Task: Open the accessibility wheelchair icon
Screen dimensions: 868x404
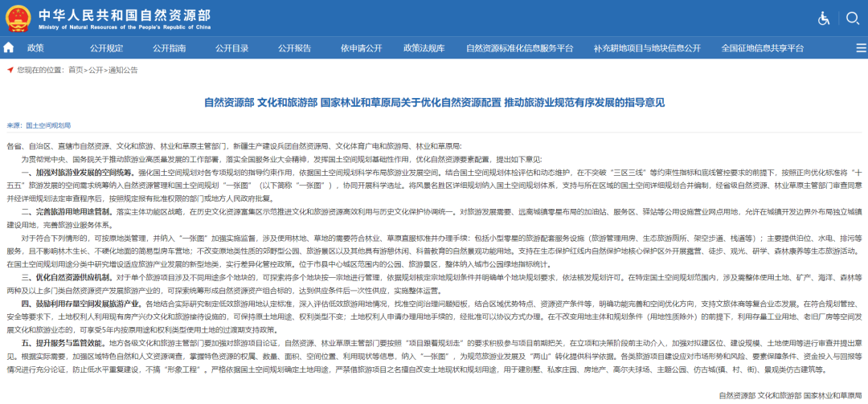Action: [x=825, y=18]
